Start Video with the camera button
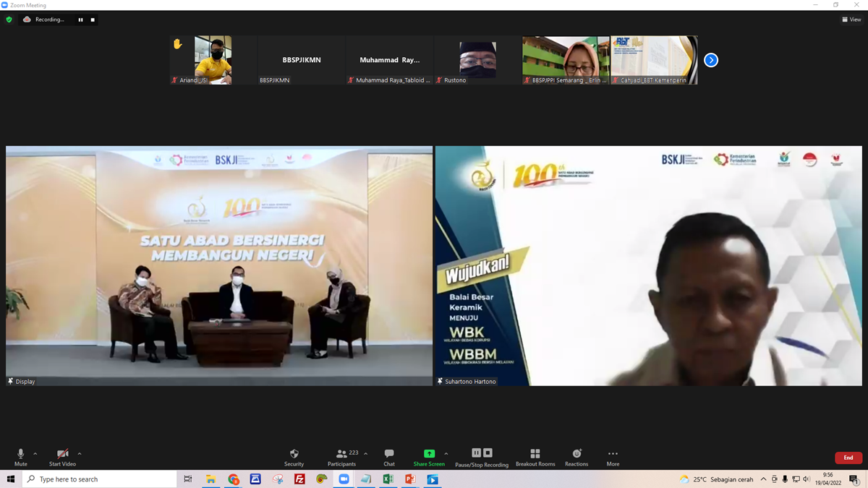This screenshot has height=488, width=868. (x=62, y=457)
